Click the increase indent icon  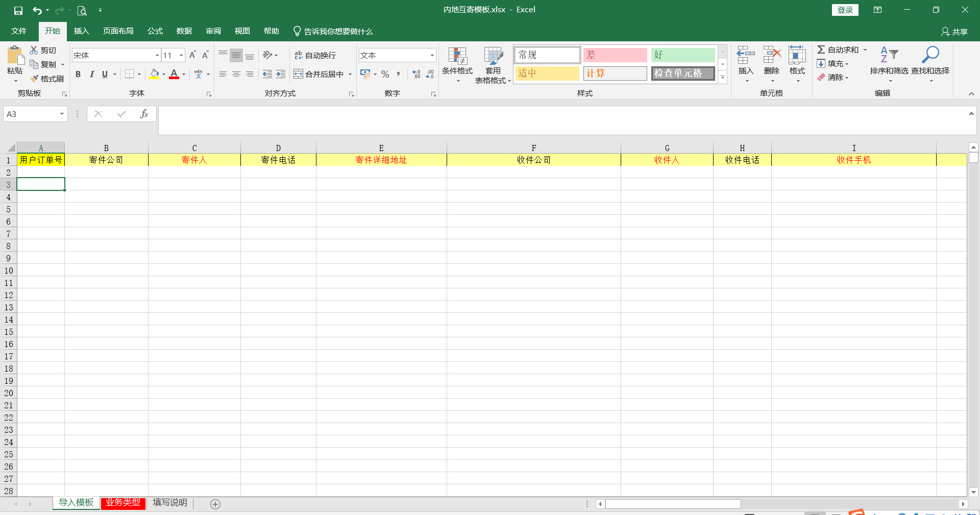281,74
